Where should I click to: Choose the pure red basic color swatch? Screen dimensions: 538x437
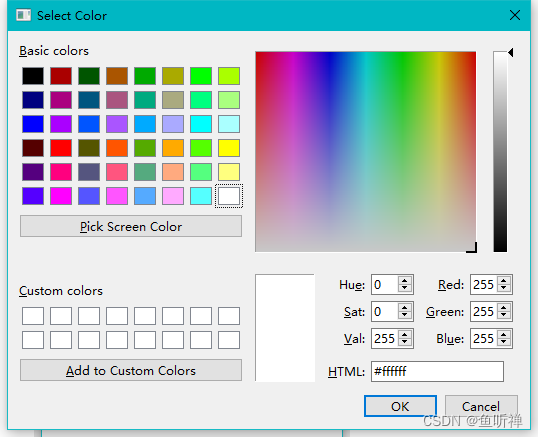point(61,148)
